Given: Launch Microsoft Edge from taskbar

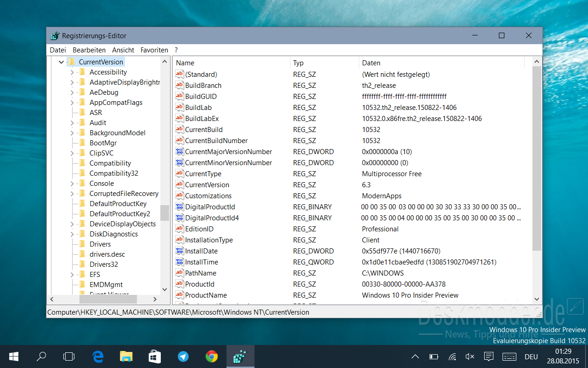Looking at the screenshot, I should [98, 356].
